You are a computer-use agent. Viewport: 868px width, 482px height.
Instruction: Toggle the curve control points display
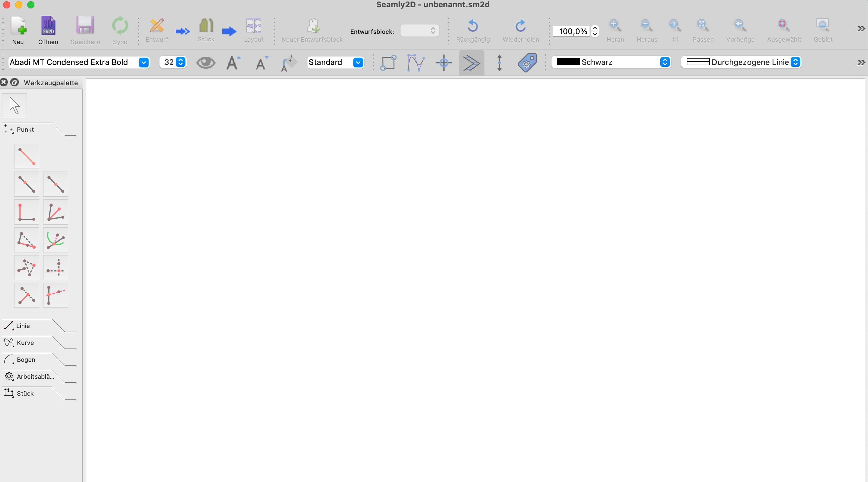point(416,63)
